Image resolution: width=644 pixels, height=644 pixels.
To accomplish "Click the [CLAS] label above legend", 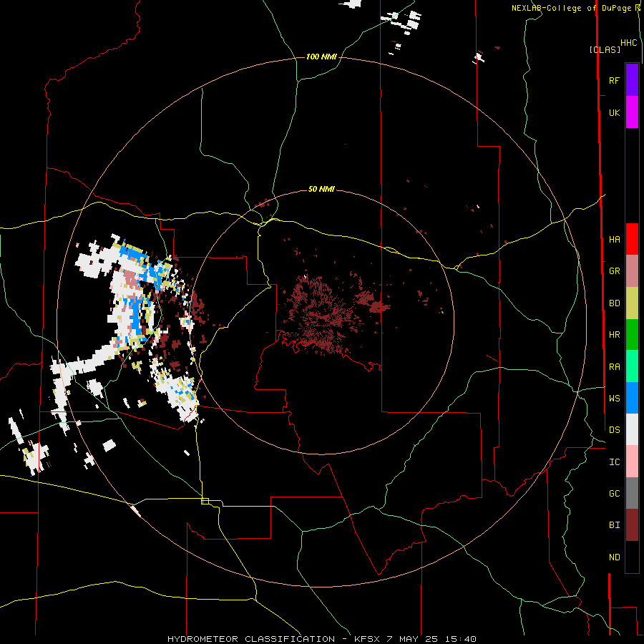I will pos(605,50).
